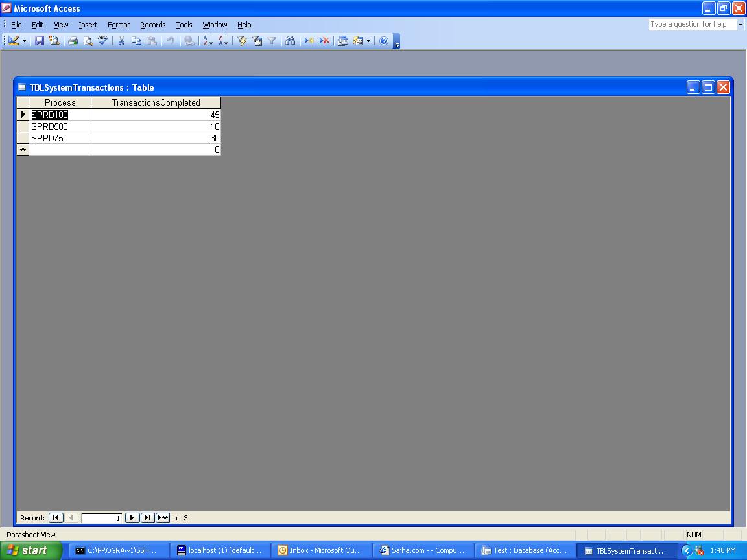This screenshot has width=747, height=560.
Task: Click the new record navigation button
Action: [x=163, y=518]
